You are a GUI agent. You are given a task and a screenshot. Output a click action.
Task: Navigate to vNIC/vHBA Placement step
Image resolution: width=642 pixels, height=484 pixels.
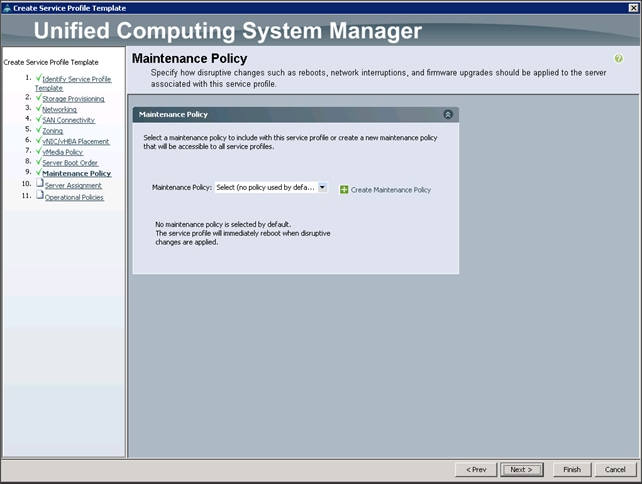[x=76, y=141]
